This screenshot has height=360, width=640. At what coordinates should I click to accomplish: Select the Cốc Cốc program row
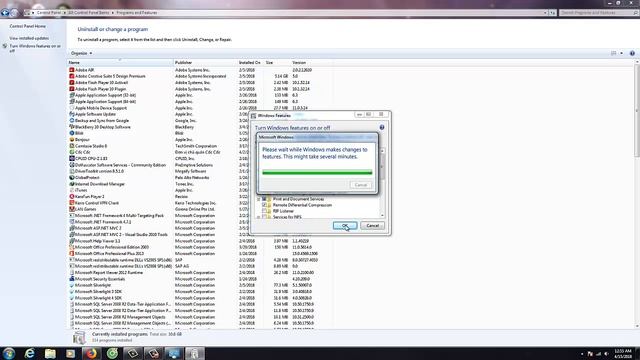200,152
